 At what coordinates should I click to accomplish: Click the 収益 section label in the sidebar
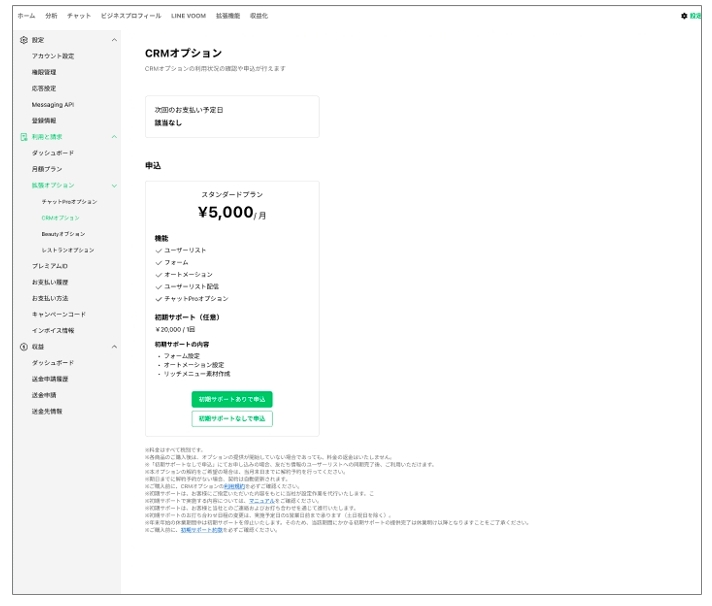coord(38,347)
